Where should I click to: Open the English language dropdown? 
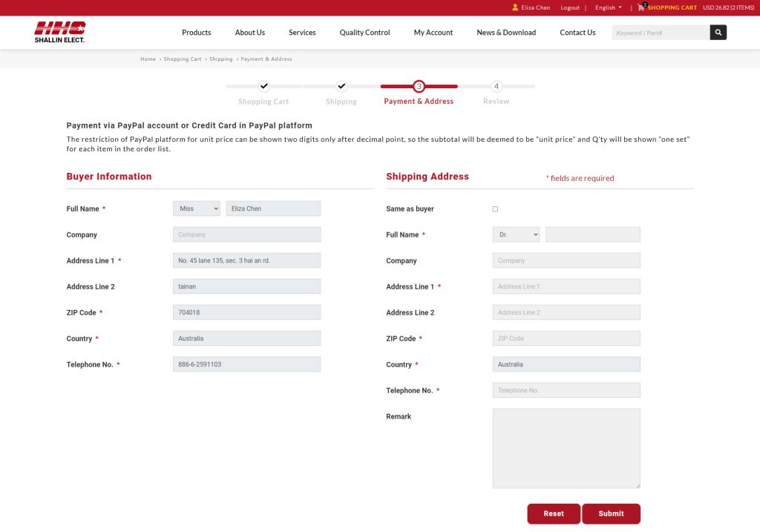click(609, 7)
